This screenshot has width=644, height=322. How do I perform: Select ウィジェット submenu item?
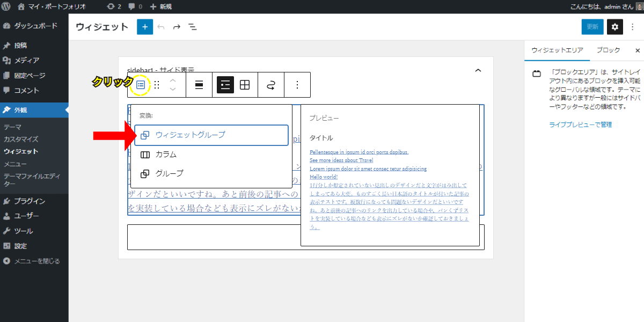21,151
